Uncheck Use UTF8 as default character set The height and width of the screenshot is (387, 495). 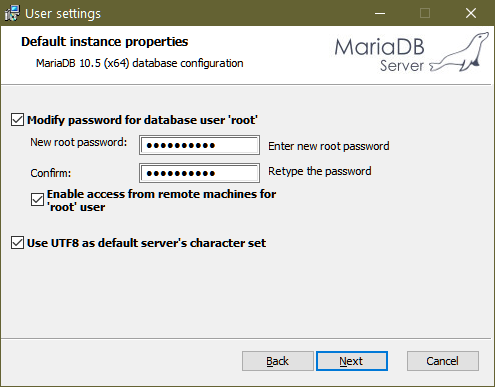(17, 243)
